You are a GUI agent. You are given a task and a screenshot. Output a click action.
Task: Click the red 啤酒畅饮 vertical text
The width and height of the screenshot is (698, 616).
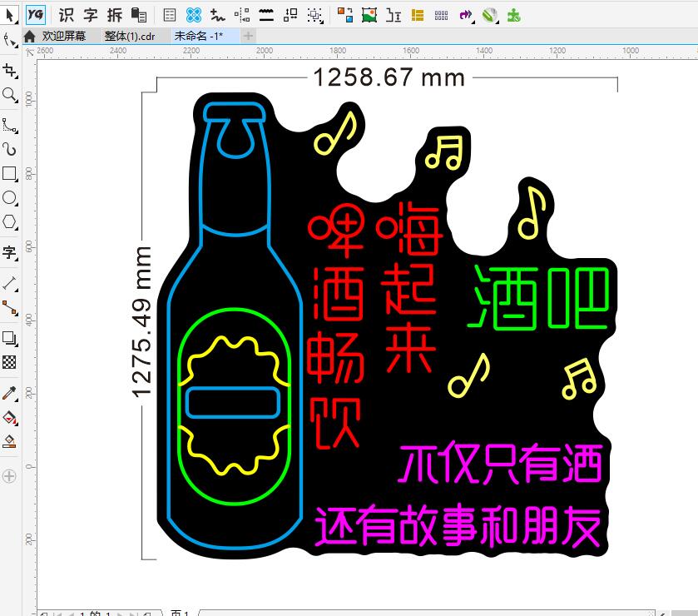pyautogui.click(x=336, y=326)
